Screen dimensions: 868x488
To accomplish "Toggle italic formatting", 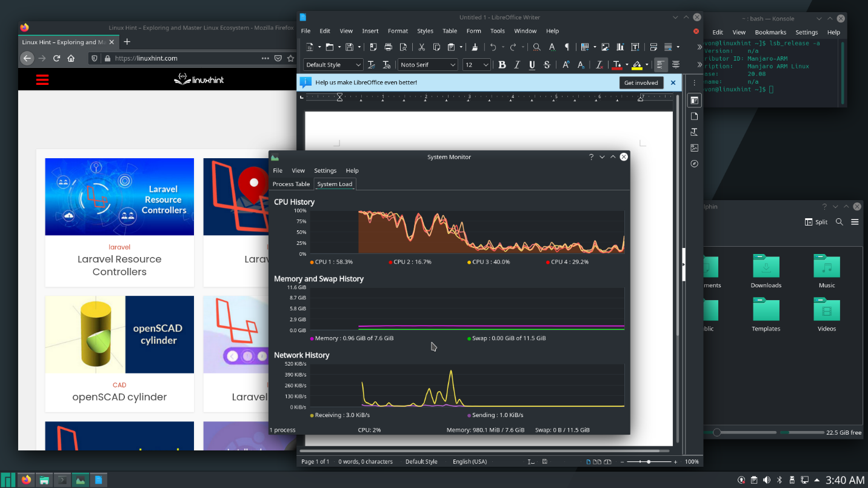I will point(517,65).
